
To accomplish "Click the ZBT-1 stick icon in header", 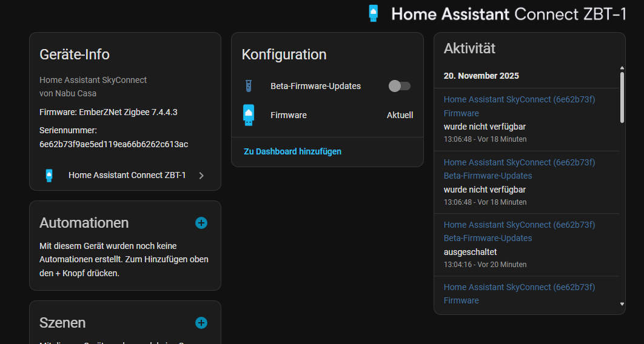I will pyautogui.click(x=374, y=13).
